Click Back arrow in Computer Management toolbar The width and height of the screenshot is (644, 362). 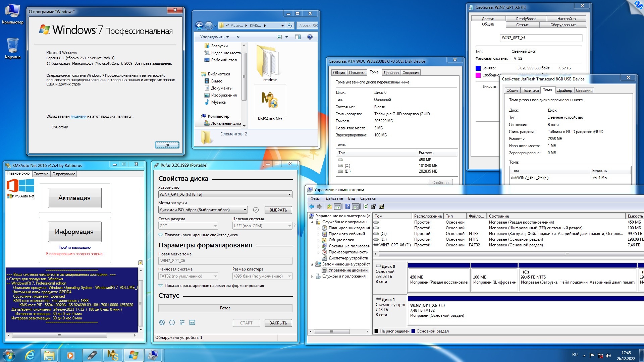coord(312,206)
